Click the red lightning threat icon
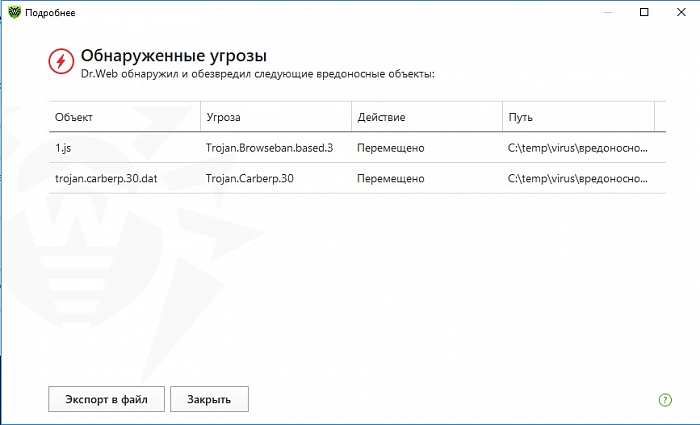Screen dimensions: 700x425 [x=61, y=62]
